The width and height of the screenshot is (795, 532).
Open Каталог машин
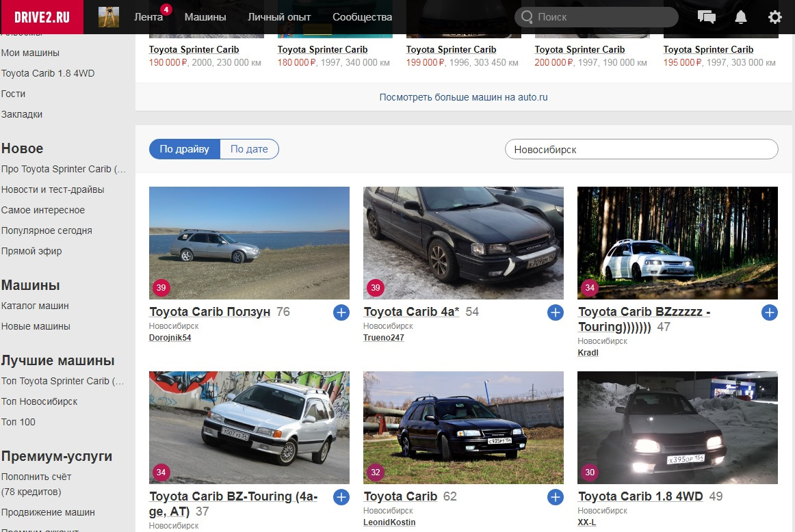click(x=35, y=306)
